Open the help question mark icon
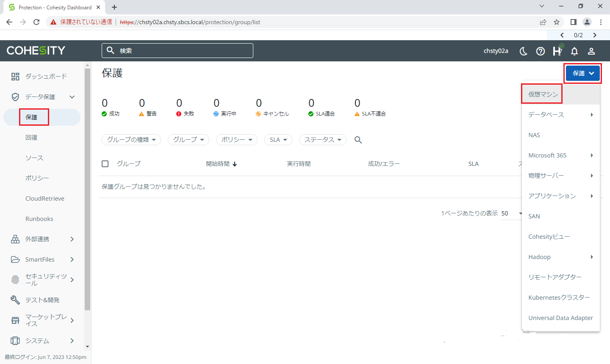This screenshot has height=364, width=610. [541, 51]
